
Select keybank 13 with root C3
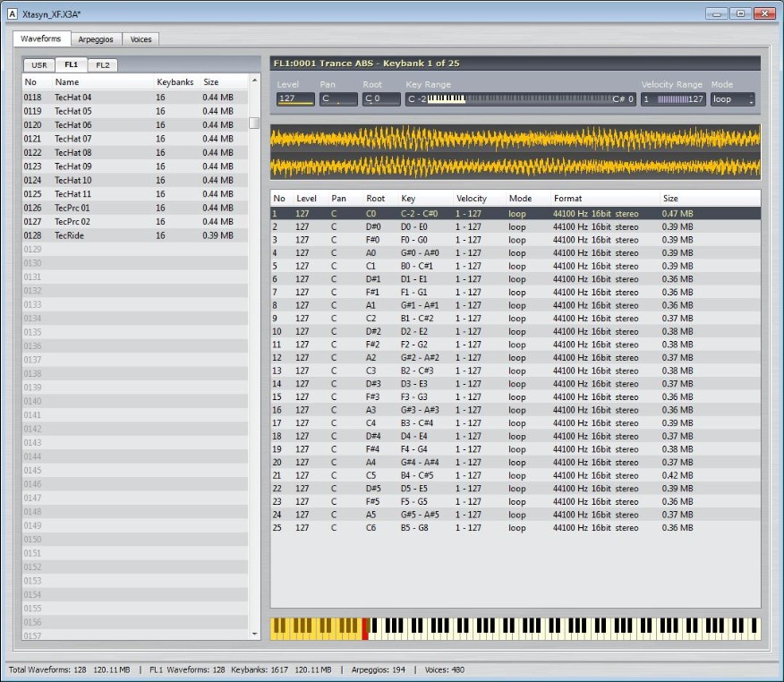pos(516,371)
